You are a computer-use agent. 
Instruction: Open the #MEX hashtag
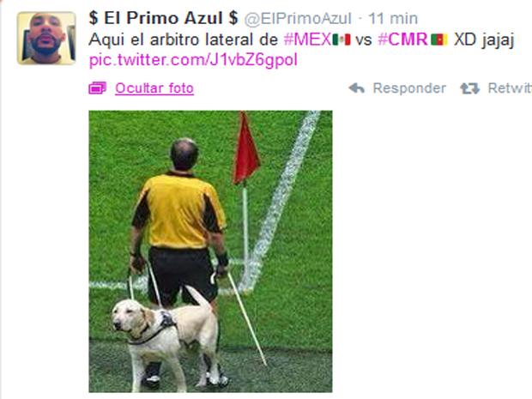[308, 39]
